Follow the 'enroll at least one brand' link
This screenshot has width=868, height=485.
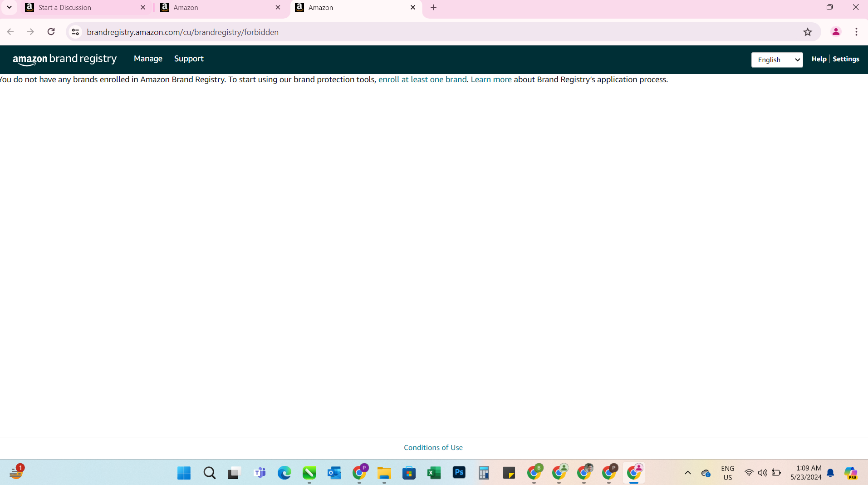[422, 79]
